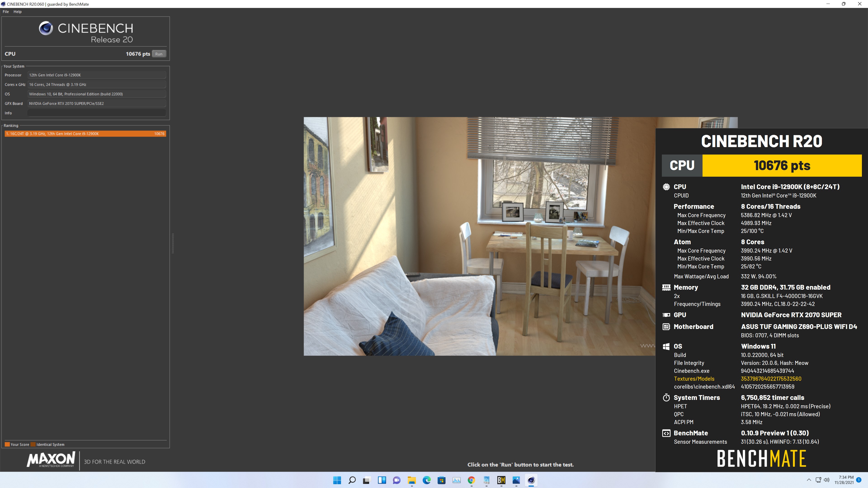Click the Windows OS icon in BenchMate panel

[x=666, y=346]
